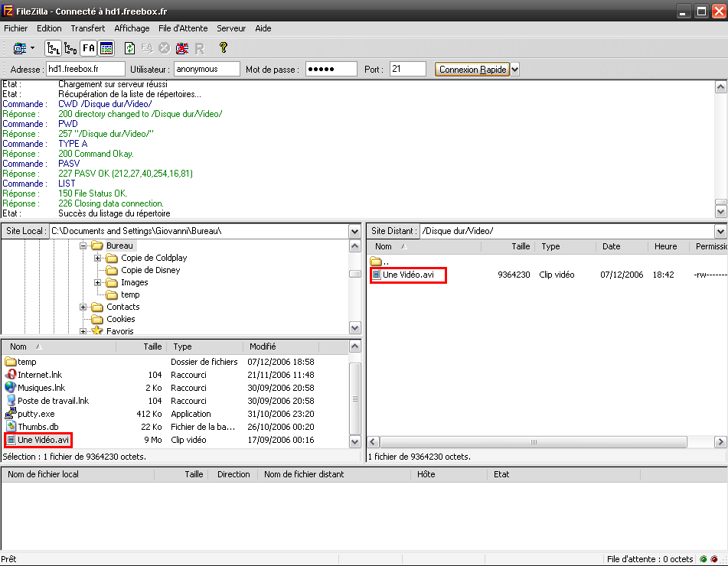This screenshot has width=728, height=566.
Task: Click the message log scroll-up arrow
Action: tap(720, 86)
